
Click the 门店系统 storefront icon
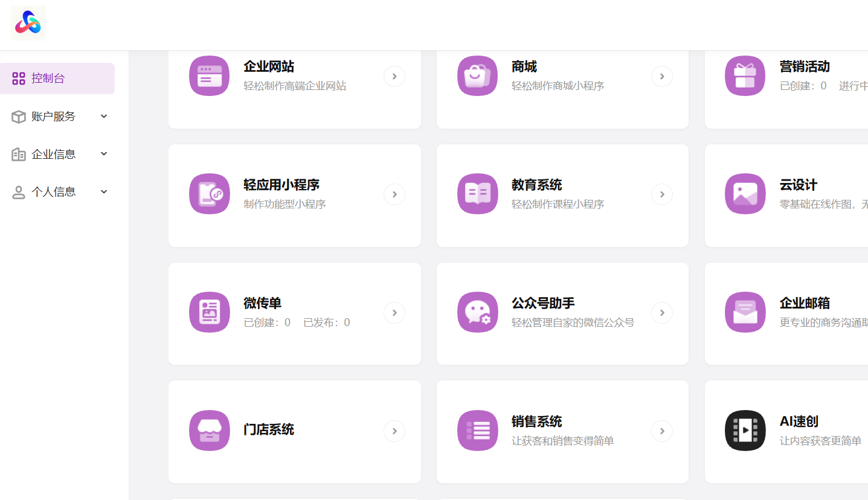click(x=209, y=431)
